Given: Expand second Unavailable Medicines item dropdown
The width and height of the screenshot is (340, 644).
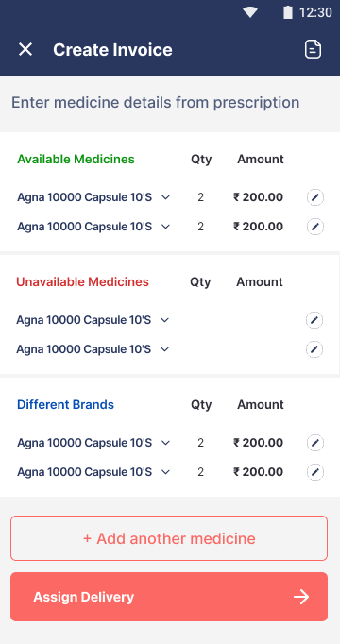Looking at the screenshot, I should point(164,349).
